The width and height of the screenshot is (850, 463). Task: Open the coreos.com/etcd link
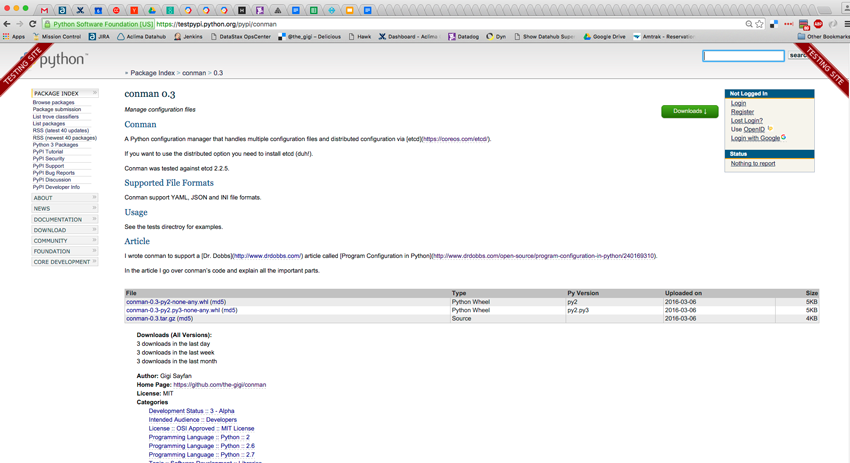pos(455,139)
